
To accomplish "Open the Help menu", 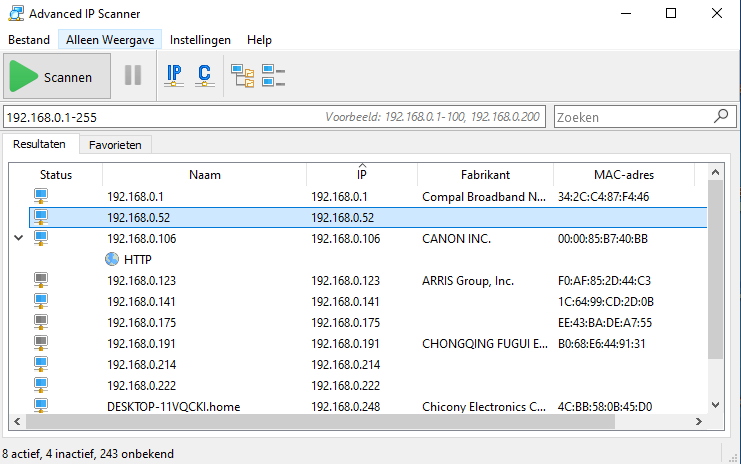I will pyautogui.click(x=259, y=40).
